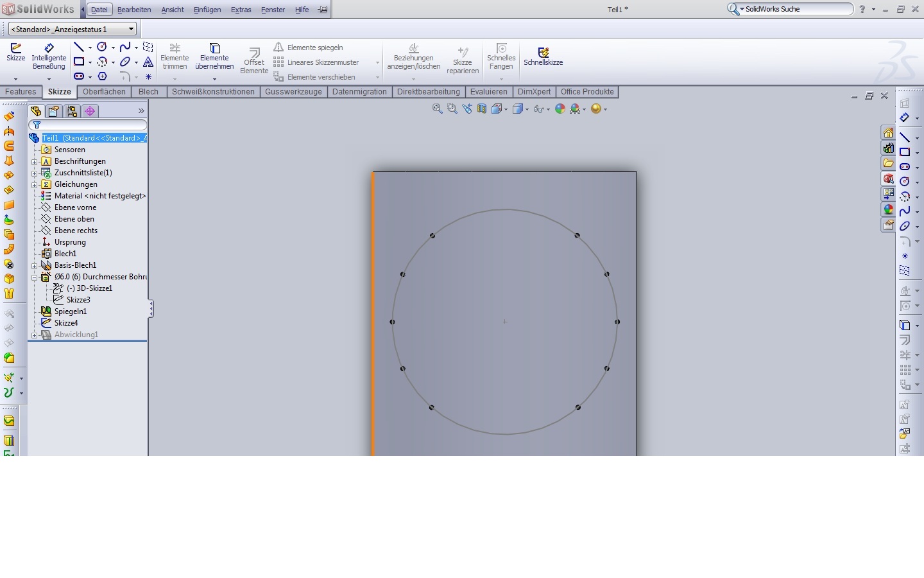Viewport: 924px width, 578px height.
Task: Click the home icon in right task pane
Action: (x=888, y=133)
